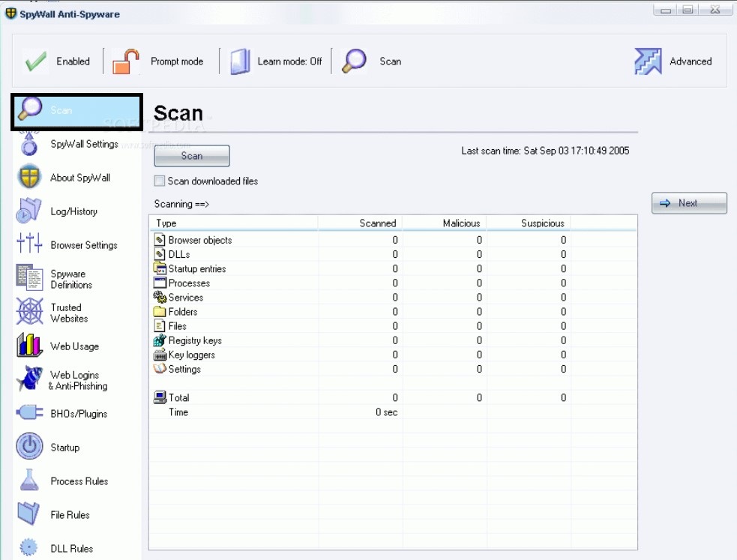The width and height of the screenshot is (737, 560).
Task: Open the Spyware Definitions icon
Action: click(x=29, y=277)
